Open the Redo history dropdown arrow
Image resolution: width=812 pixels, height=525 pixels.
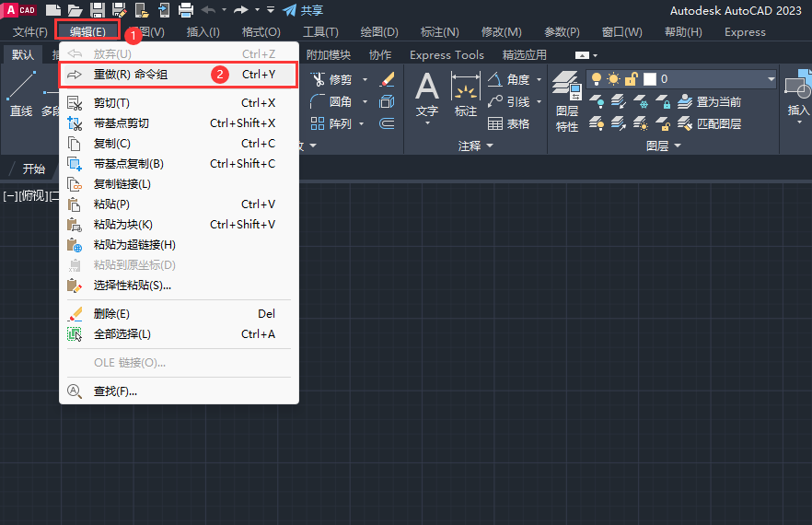tap(257, 10)
